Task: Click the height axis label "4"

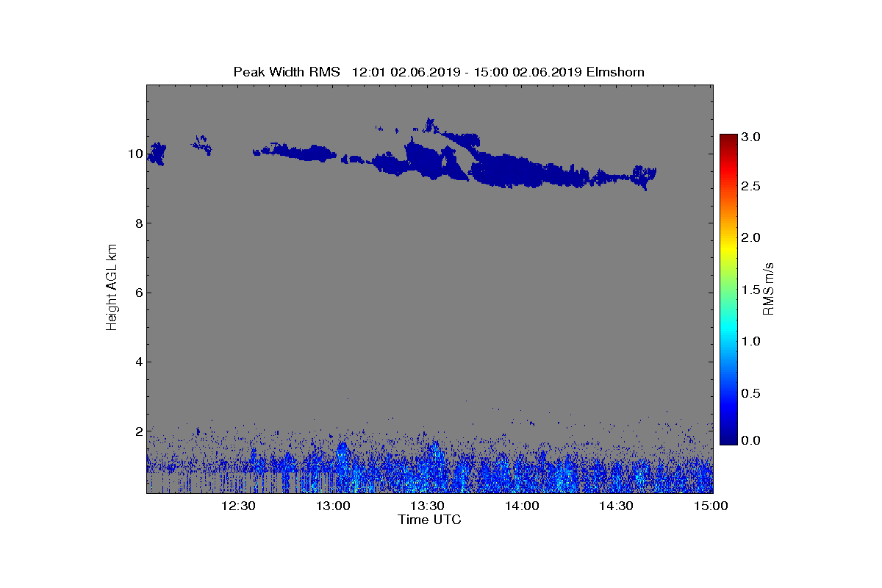Action: tap(138, 362)
